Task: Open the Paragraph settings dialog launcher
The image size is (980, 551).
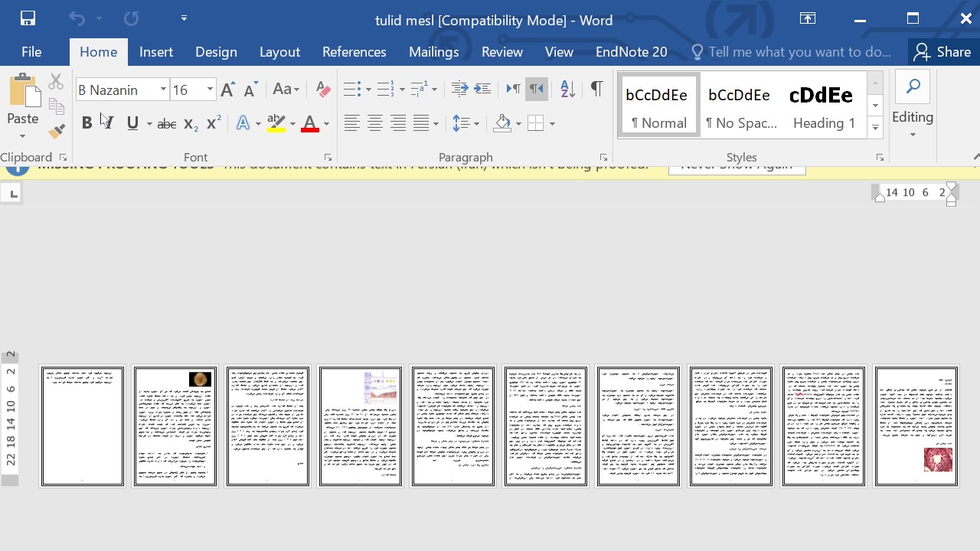Action: 604,158
